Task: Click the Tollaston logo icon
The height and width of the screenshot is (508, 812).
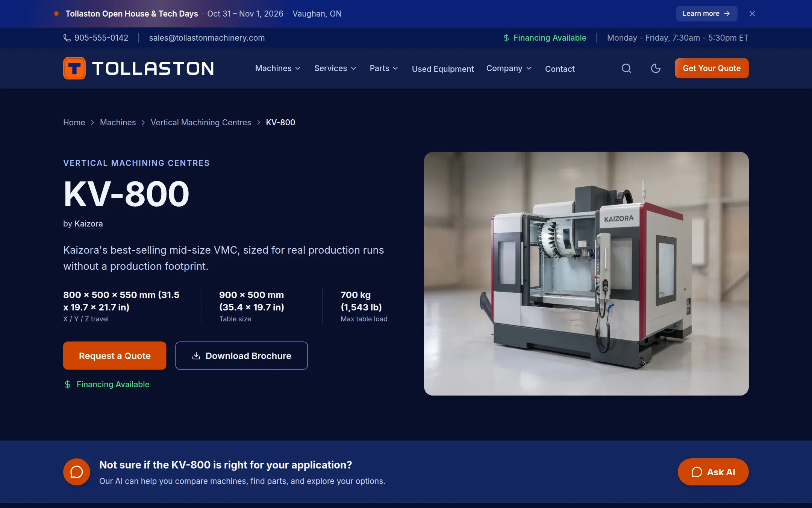Action: [x=74, y=68]
